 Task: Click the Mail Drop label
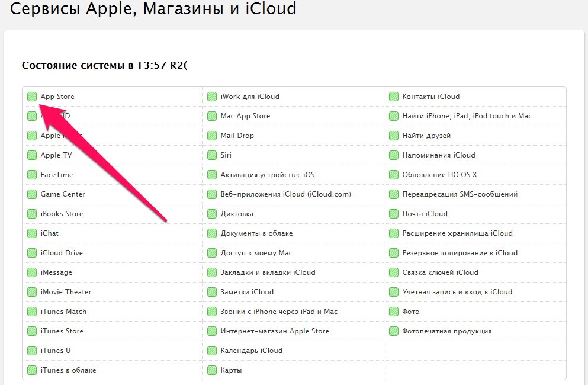tap(237, 136)
